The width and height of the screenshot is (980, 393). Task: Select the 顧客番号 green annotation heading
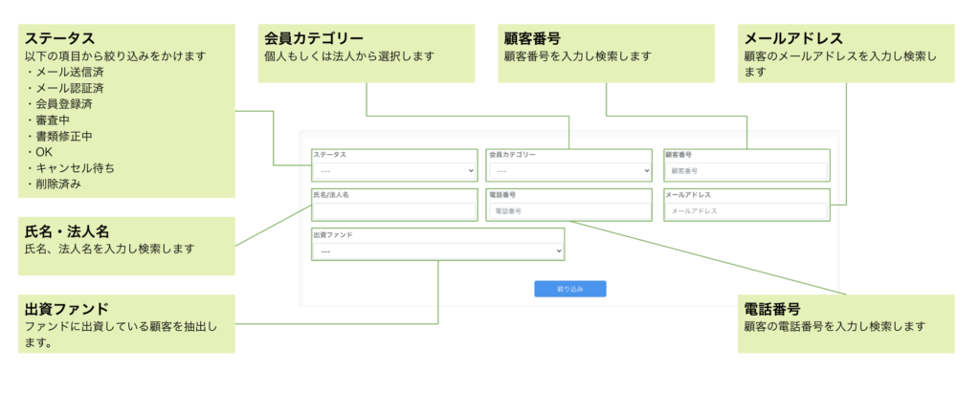point(531,38)
